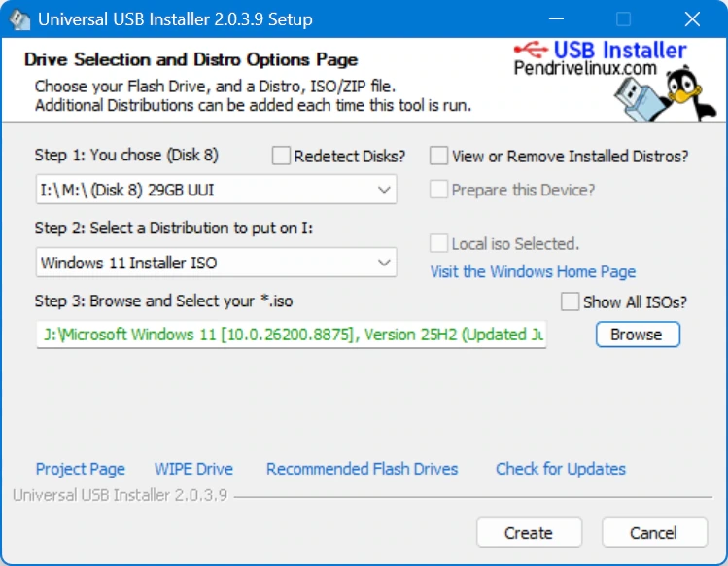The width and height of the screenshot is (728, 566).
Task: Click Step 3: Browse and Select your *.iso label
Action: pyautogui.click(x=163, y=301)
